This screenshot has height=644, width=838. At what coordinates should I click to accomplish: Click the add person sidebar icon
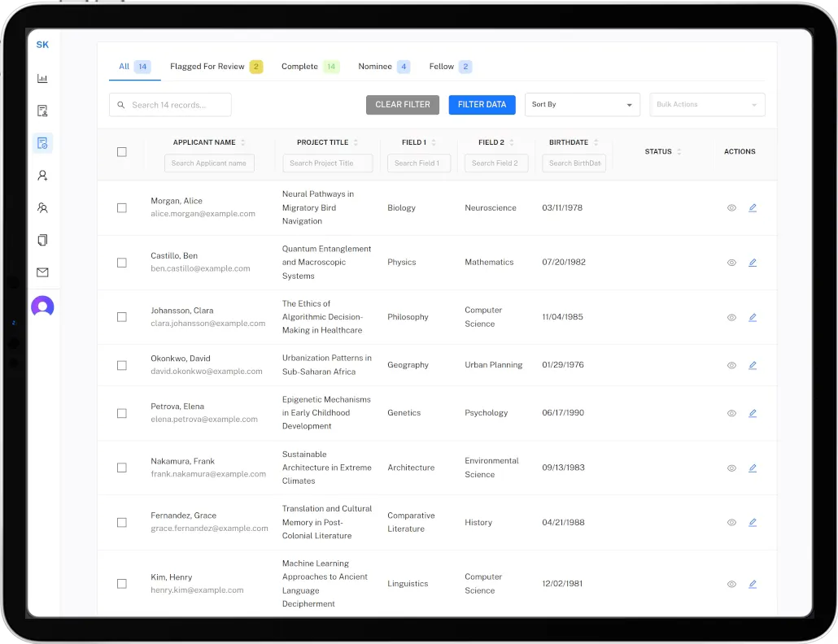point(42,175)
